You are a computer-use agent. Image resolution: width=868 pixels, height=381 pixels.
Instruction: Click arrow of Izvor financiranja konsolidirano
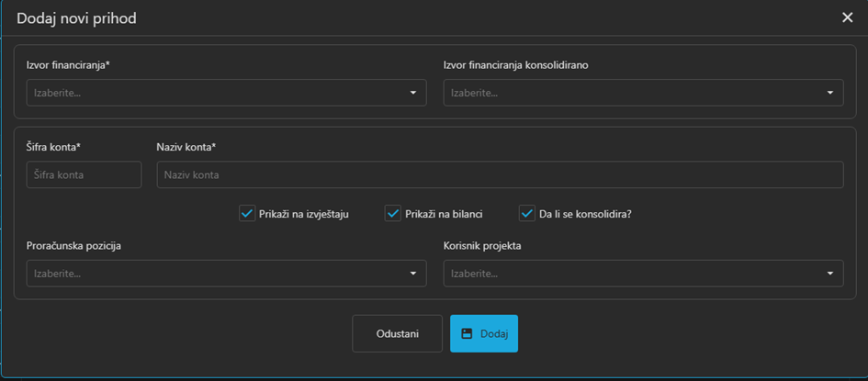(830, 93)
